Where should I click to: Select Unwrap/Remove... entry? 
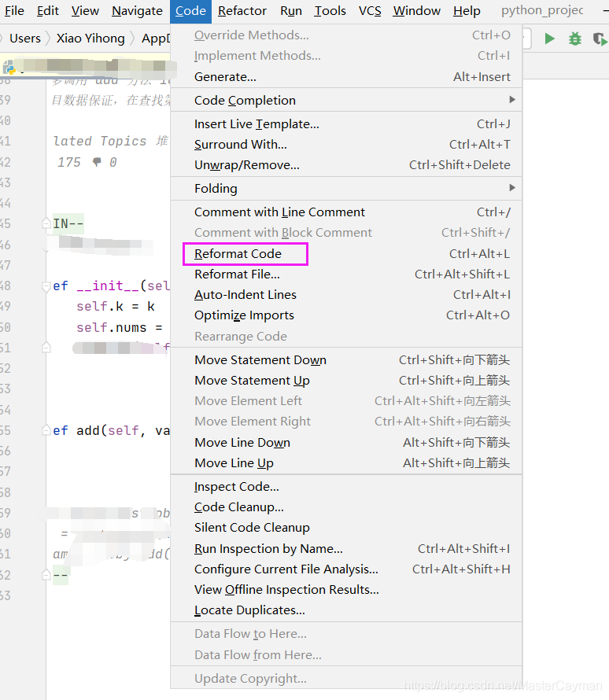point(346,164)
